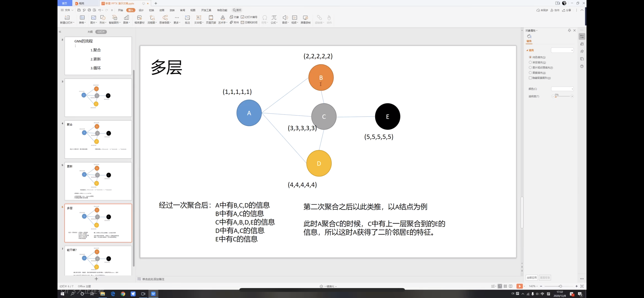This screenshot has height=298, width=644.
Task: Select 图案填充 pattern fill option
Action: [x=537, y=73]
